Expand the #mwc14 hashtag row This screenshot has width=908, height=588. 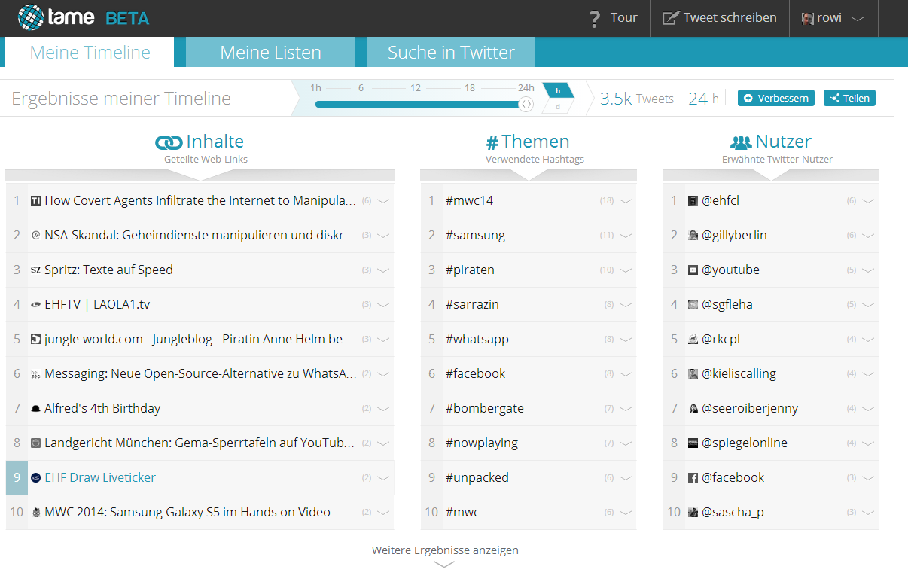[x=626, y=201]
